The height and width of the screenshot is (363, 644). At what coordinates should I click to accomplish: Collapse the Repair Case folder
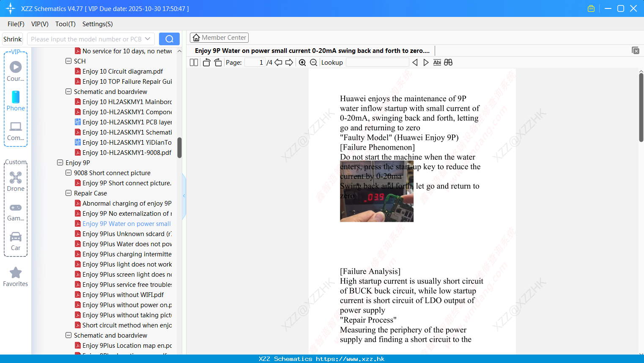(x=69, y=193)
